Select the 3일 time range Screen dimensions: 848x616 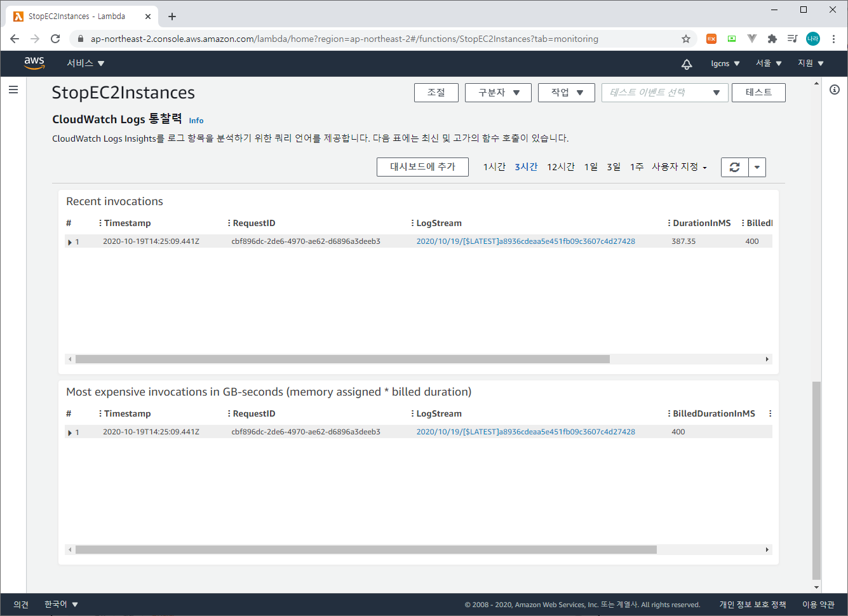pos(614,166)
